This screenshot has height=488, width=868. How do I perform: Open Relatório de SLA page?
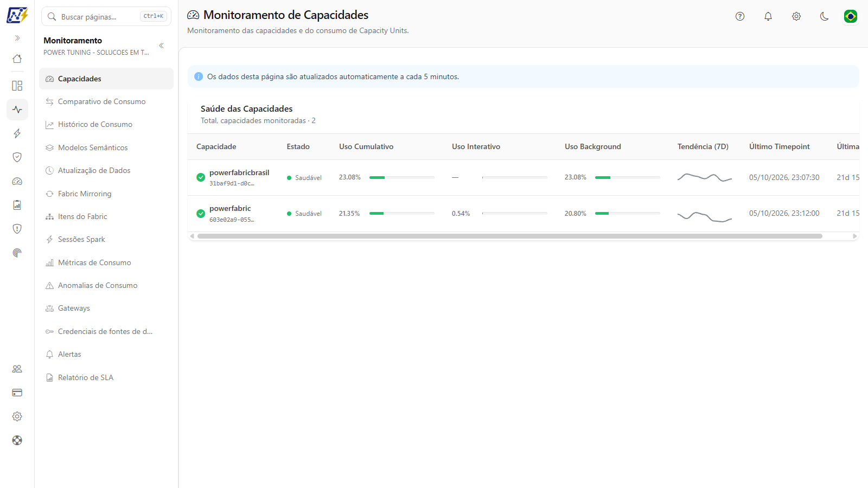click(106, 377)
